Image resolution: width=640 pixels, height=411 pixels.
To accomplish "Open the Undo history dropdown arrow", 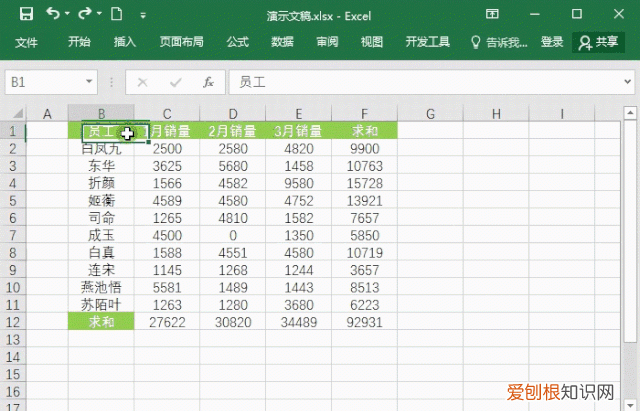I will coord(67,14).
